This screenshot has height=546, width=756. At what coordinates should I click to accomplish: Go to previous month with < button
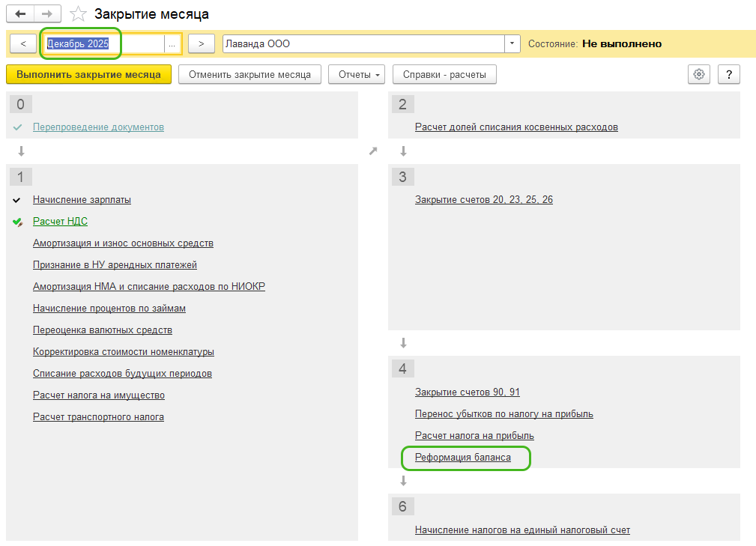[x=23, y=44]
